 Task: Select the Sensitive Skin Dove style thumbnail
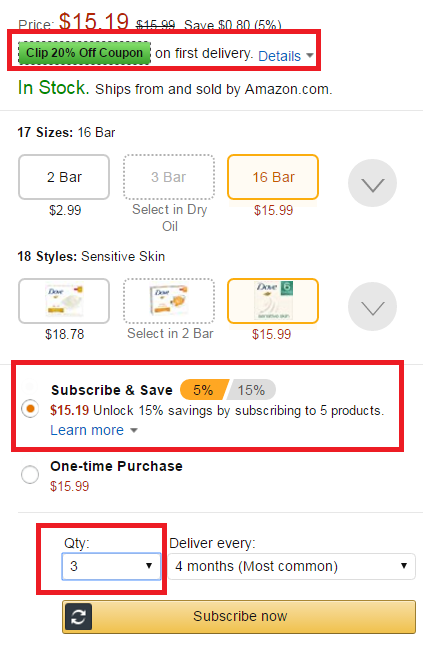(x=273, y=301)
